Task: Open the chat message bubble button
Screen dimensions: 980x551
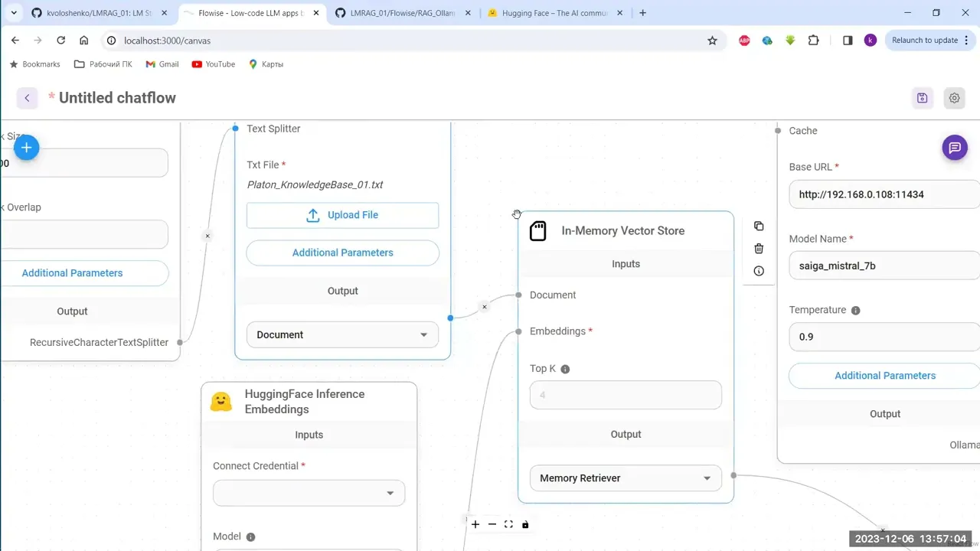Action: click(955, 148)
